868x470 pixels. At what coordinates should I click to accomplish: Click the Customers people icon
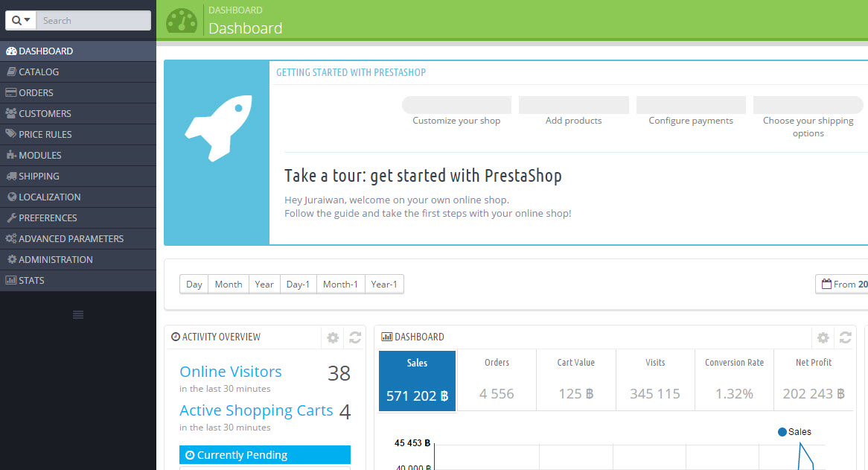10,113
